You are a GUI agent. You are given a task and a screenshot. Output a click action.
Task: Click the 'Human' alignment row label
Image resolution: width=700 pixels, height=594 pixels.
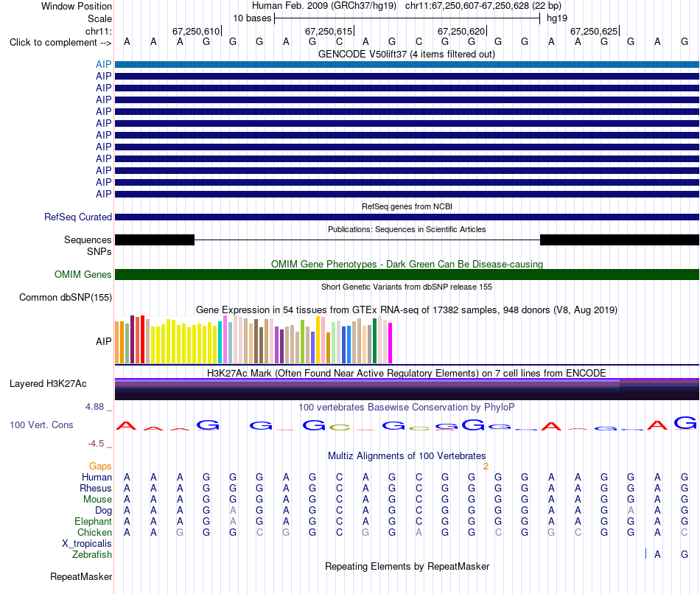(97, 477)
